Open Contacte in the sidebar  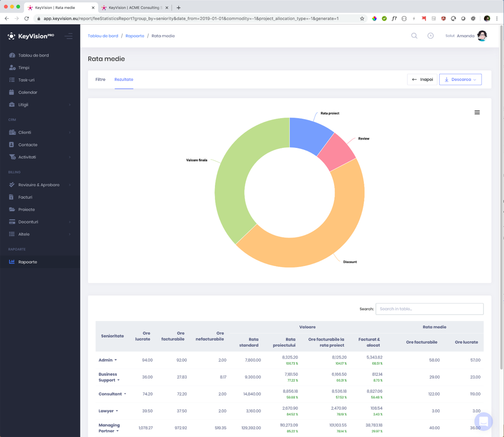click(28, 145)
